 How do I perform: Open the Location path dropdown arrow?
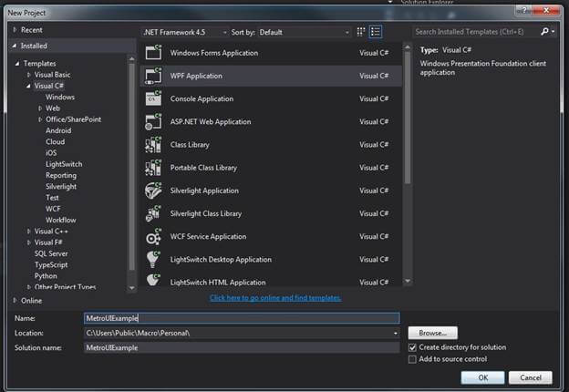click(396, 334)
